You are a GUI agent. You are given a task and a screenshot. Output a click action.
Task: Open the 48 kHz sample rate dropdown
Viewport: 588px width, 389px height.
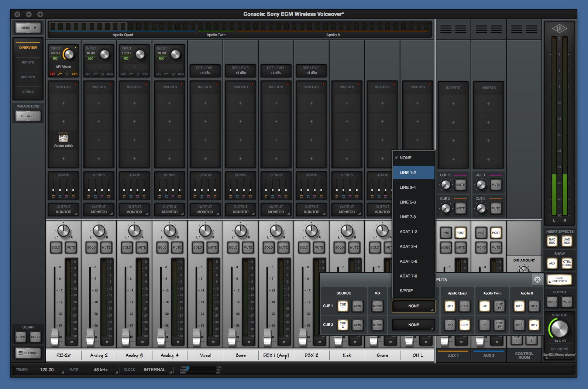click(x=101, y=369)
